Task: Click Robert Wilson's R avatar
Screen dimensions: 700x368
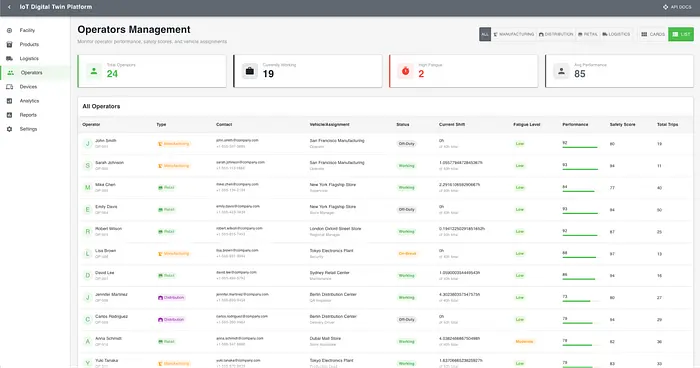Action: (x=88, y=231)
